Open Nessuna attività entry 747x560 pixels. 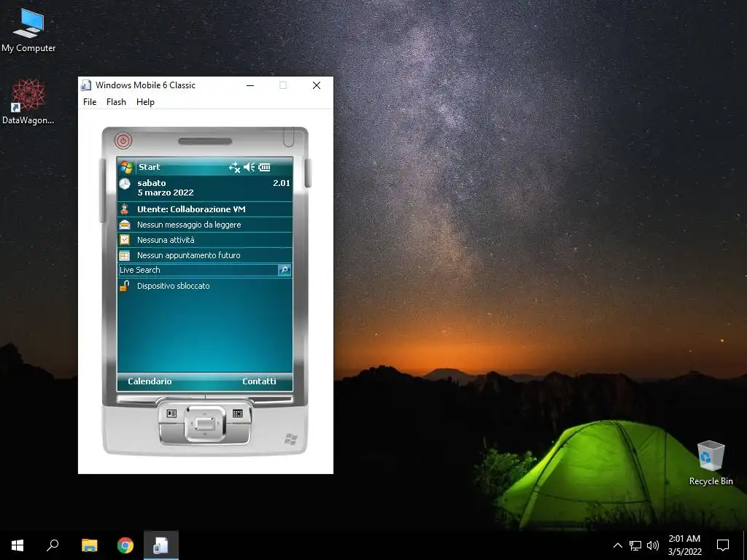tap(205, 239)
